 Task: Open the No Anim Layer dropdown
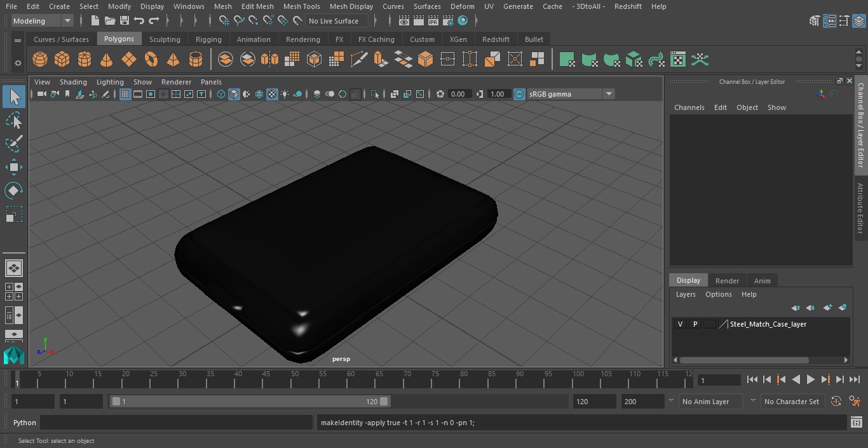click(x=712, y=402)
